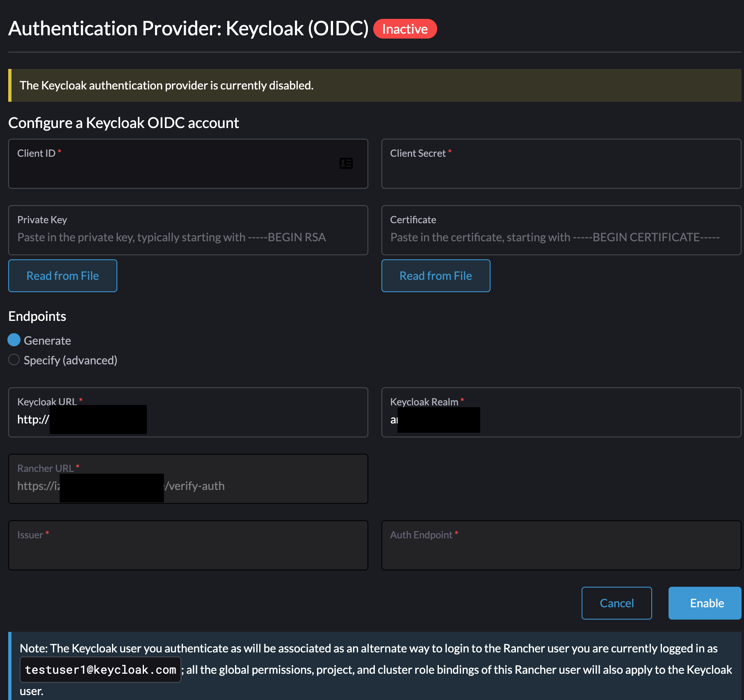Click the Auth Endpoint field
Screen dimensions: 744x700
pos(561,545)
